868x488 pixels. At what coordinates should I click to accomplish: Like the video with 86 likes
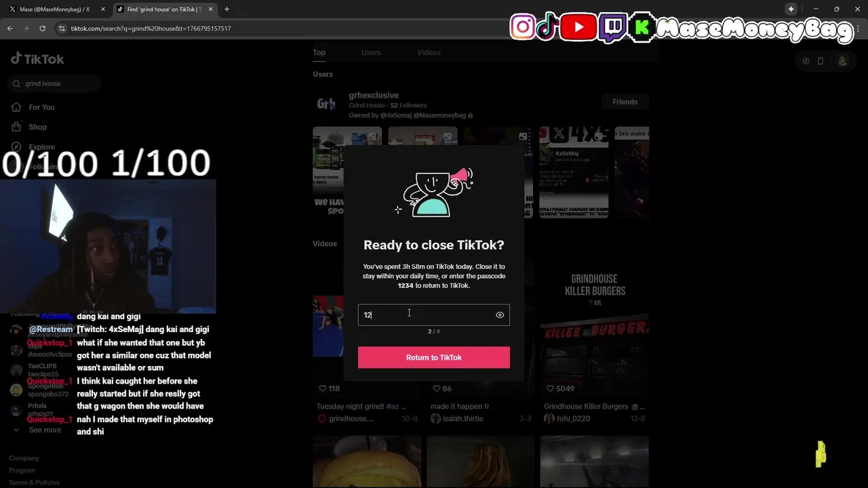tap(442, 388)
